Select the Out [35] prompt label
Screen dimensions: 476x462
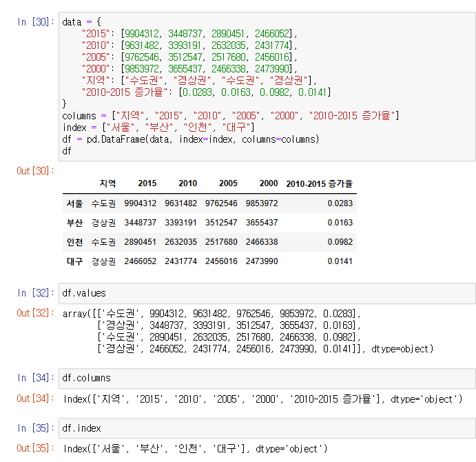36,448
